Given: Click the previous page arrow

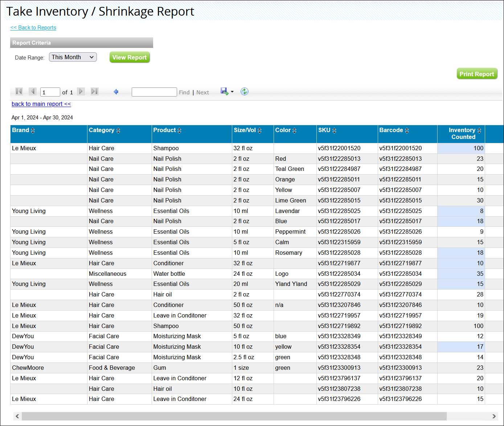Looking at the screenshot, I should pyautogui.click(x=33, y=91).
